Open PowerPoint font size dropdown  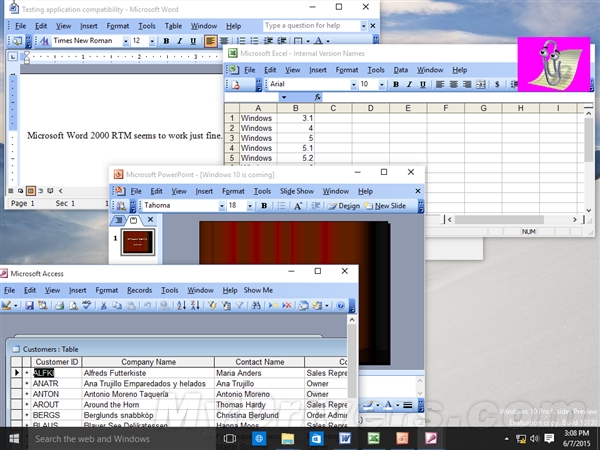coord(250,206)
